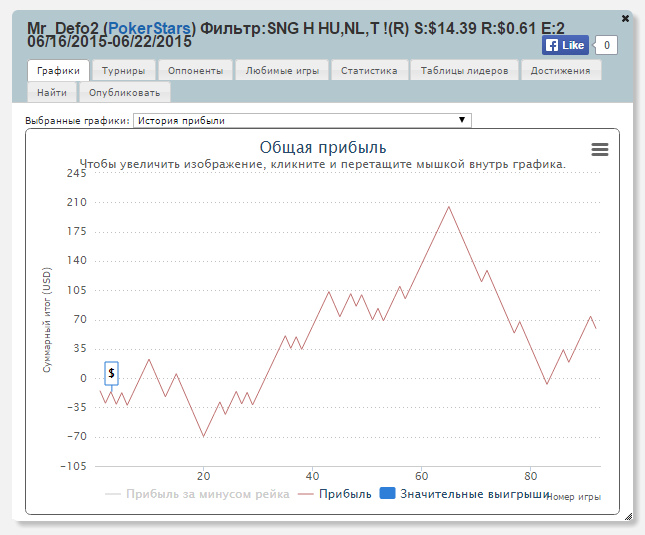Click the x-axis label 60
This screenshot has height=535, width=645.
[421, 476]
